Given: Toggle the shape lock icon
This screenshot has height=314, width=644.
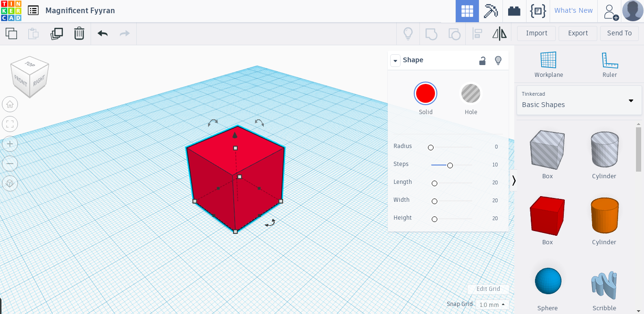Looking at the screenshot, I should coord(482,60).
